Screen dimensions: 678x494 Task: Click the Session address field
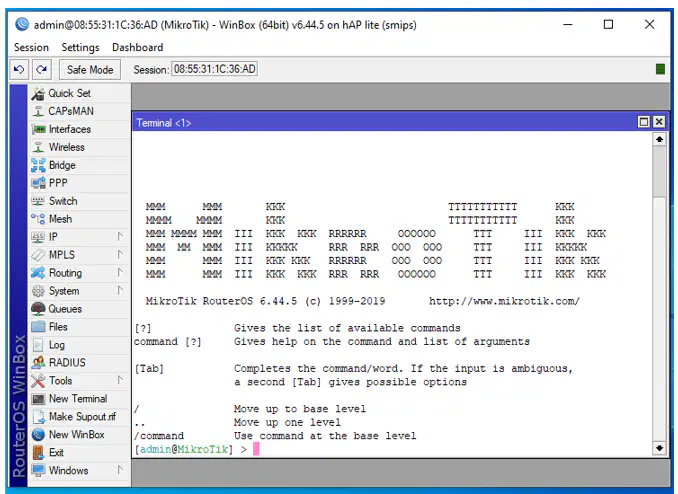coord(214,69)
